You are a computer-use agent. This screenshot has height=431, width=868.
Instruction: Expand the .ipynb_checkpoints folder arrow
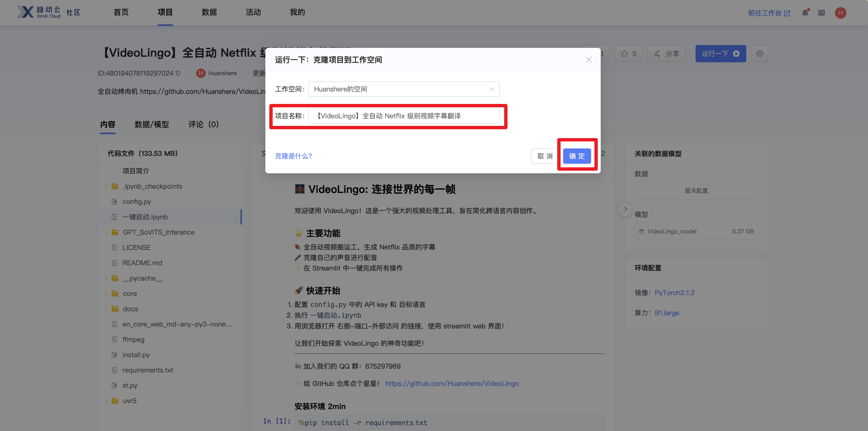click(x=106, y=186)
